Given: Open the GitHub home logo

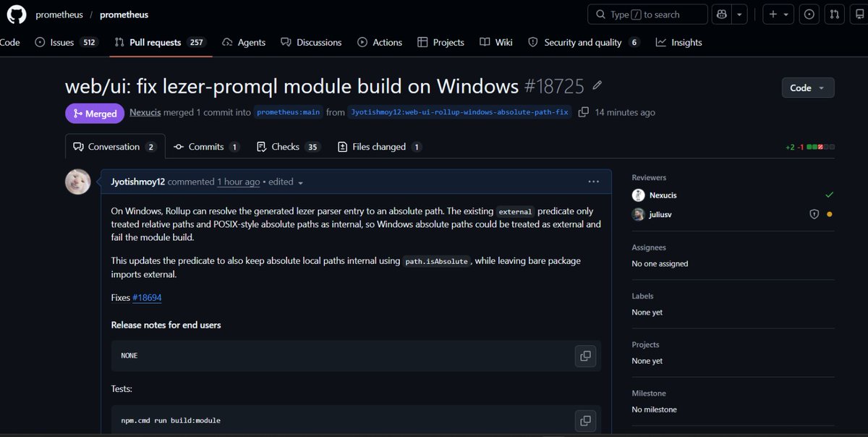Looking at the screenshot, I should [x=16, y=14].
